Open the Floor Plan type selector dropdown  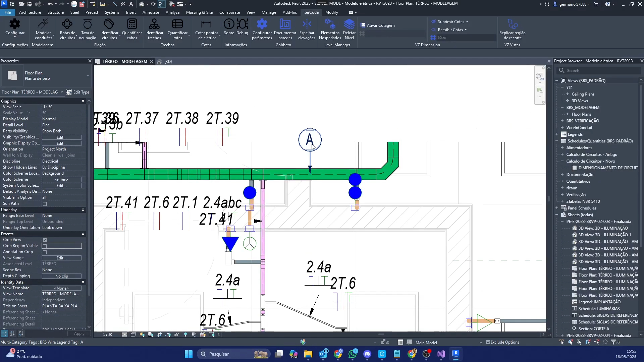click(88, 76)
